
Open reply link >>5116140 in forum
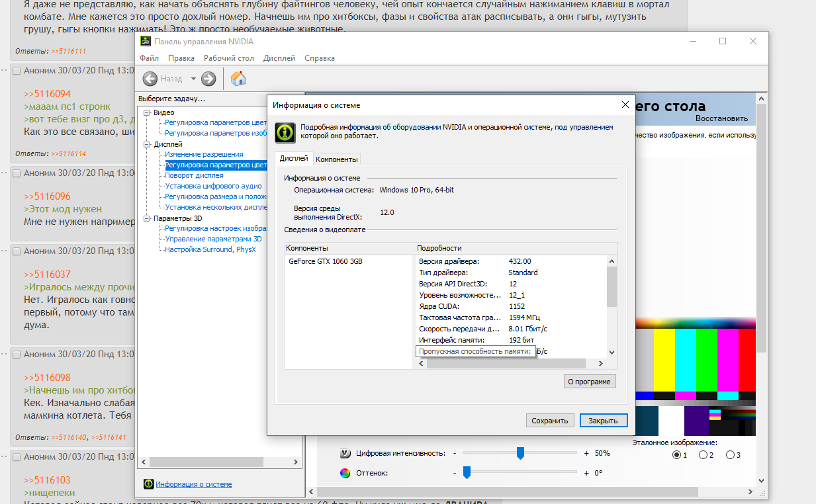[69, 437]
